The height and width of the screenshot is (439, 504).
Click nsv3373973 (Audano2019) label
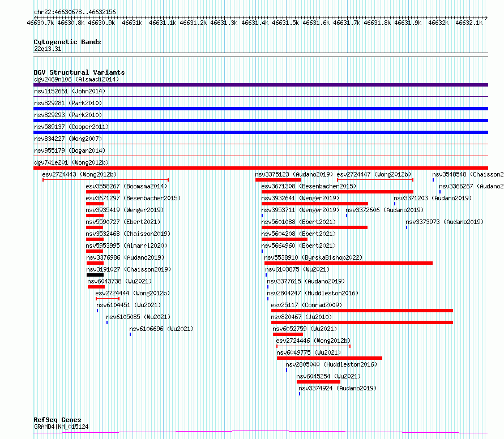(x=445, y=222)
